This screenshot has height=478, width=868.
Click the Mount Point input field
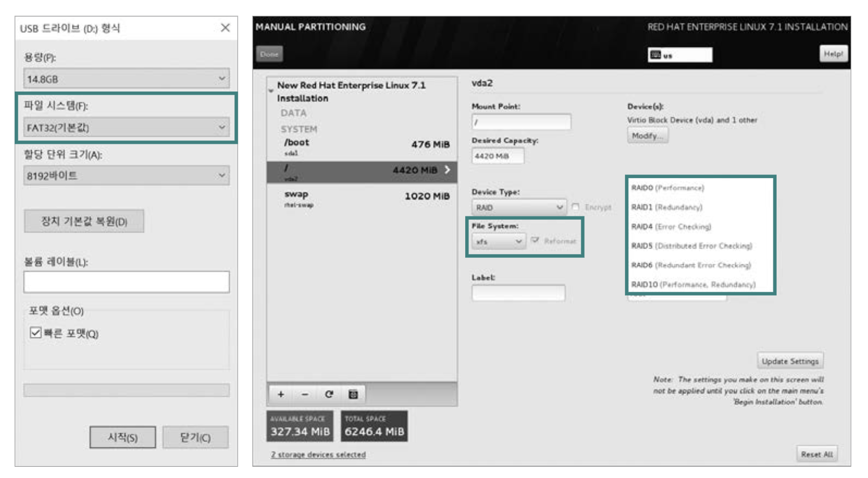[521, 122]
